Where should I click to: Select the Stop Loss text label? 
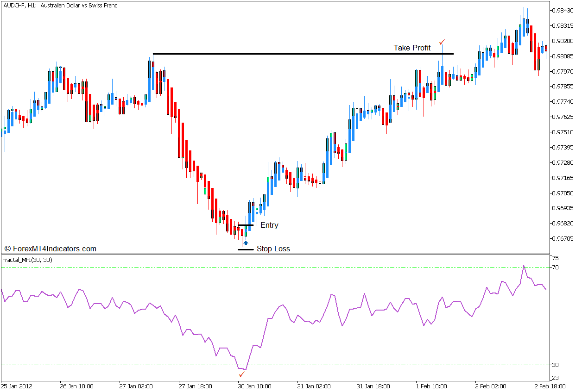(273, 249)
